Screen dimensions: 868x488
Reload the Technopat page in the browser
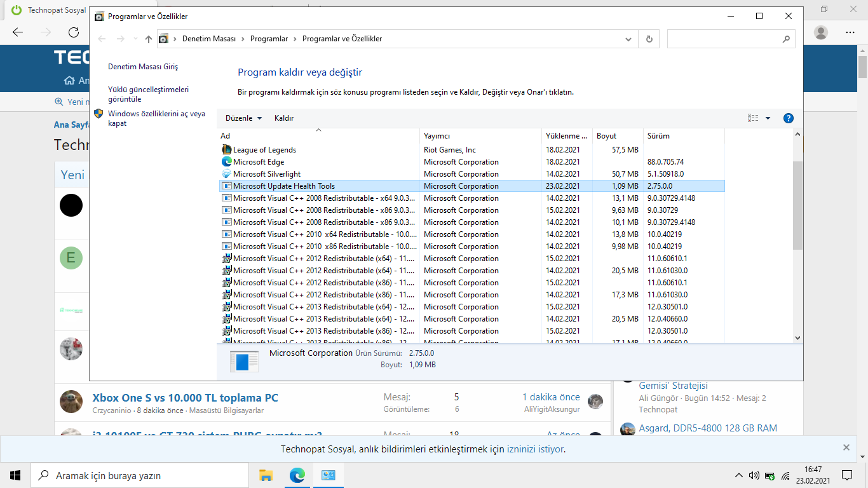pyautogui.click(x=74, y=32)
